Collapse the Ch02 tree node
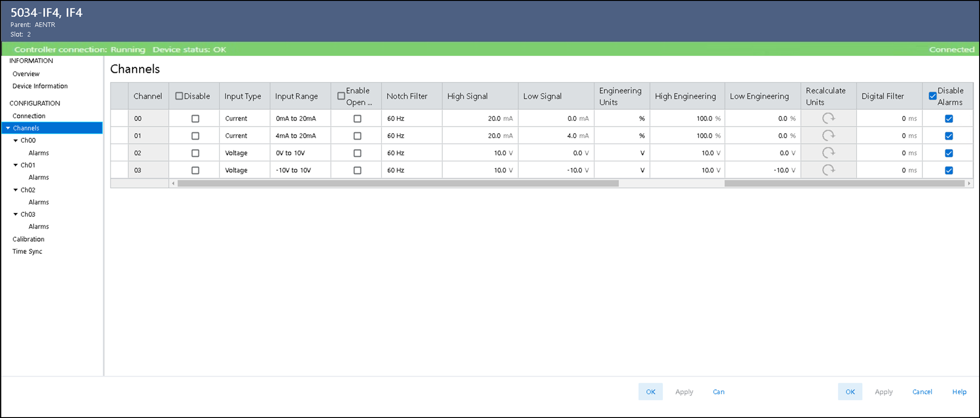This screenshot has height=418, width=980. [x=16, y=190]
